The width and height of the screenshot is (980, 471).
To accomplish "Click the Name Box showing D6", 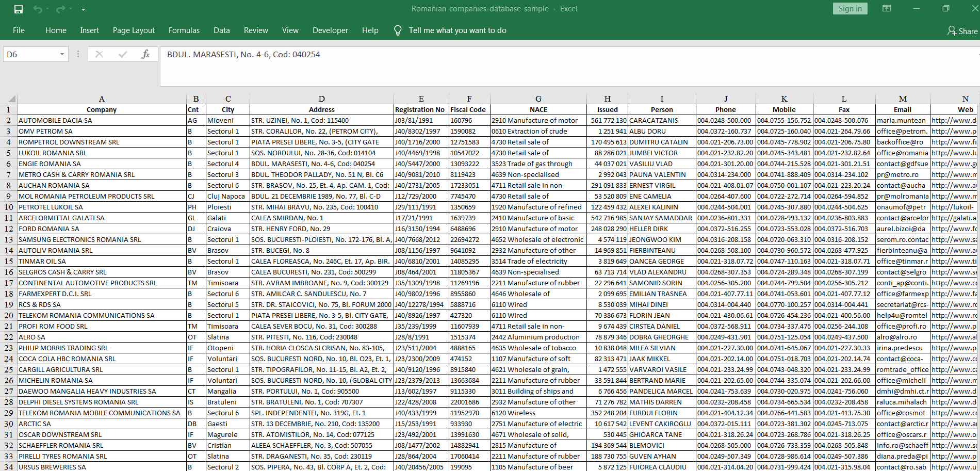I will click(x=30, y=54).
